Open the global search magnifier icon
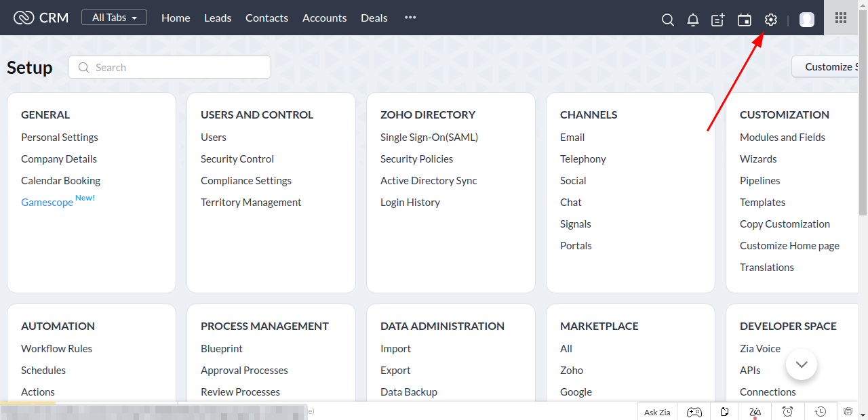This screenshot has width=868, height=420. pos(668,20)
